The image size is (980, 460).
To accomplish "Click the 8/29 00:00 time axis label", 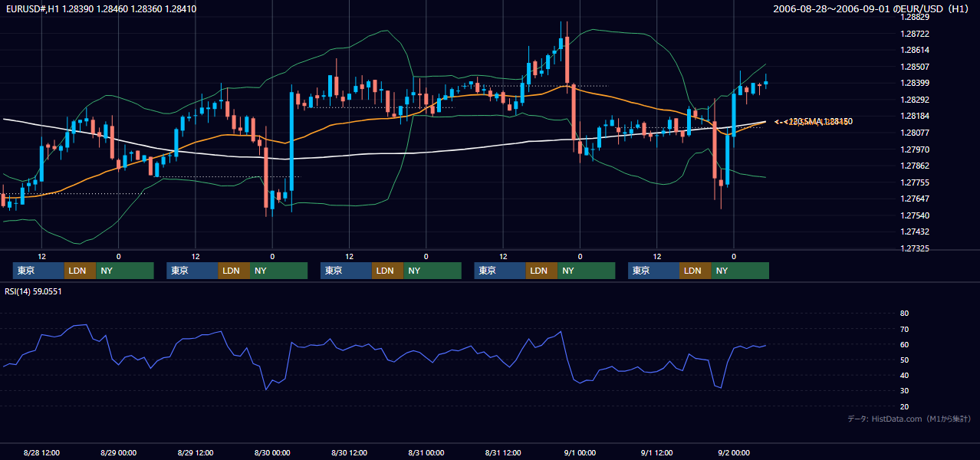I will 119,452.
